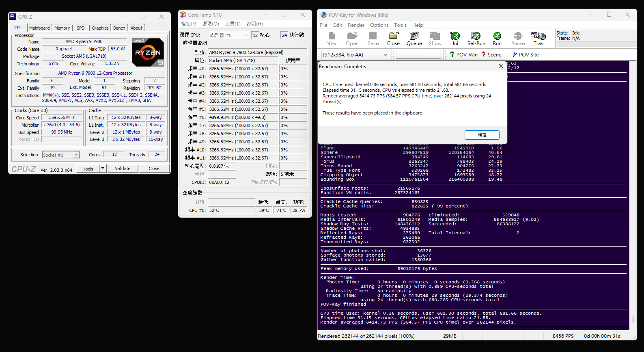Click the POV-Ray command line input field

[x=418, y=54]
